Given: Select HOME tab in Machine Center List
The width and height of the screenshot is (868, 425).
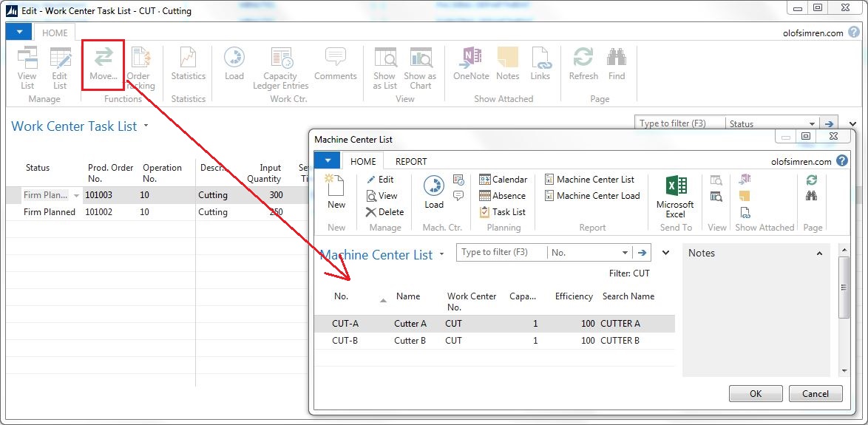Looking at the screenshot, I should pyautogui.click(x=363, y=162).
